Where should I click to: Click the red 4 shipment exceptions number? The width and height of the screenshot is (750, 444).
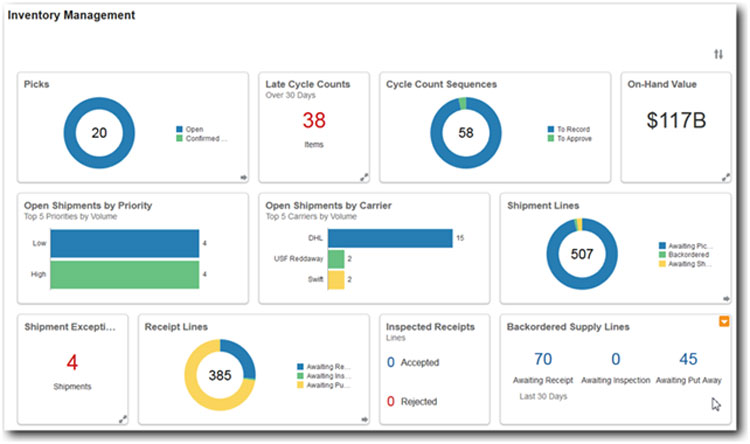[x=72, y=363]
